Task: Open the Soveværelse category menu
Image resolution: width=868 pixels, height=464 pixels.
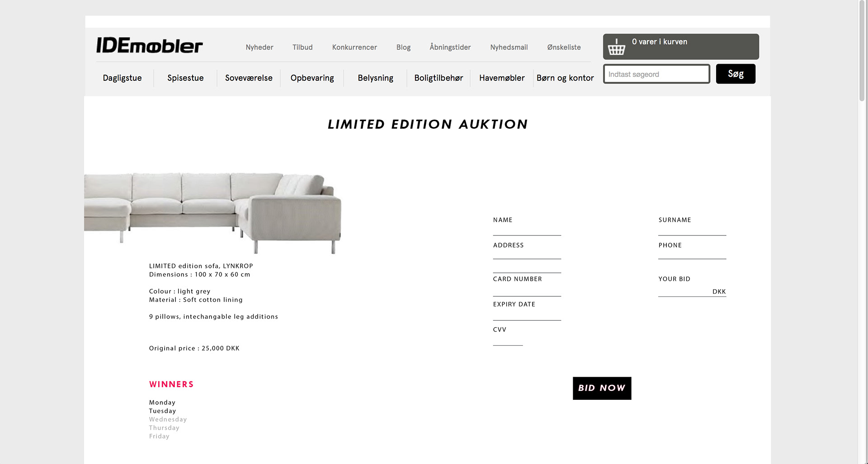Action: [249, 78]
